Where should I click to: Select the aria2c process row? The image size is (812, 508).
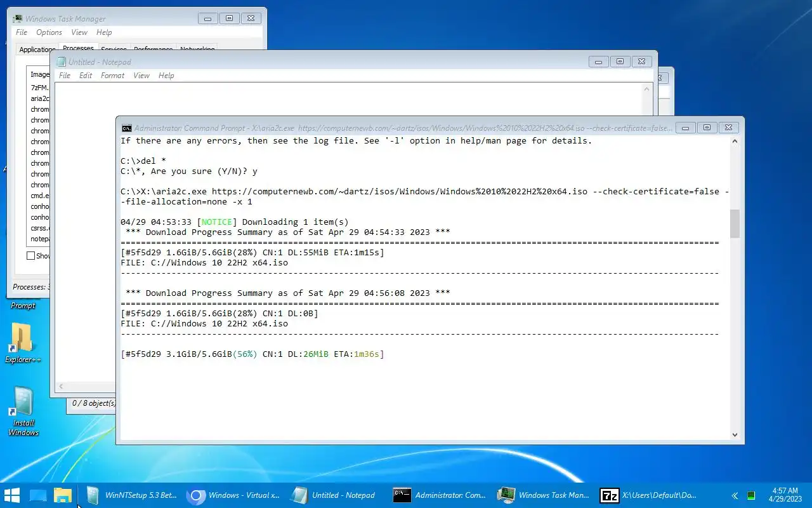tap(39, 98)
